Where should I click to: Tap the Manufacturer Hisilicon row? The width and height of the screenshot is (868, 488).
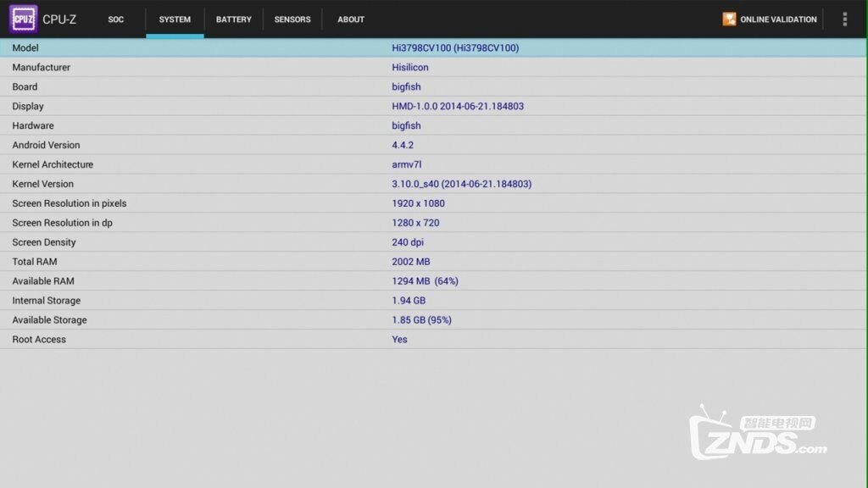(x=434, y=68)
